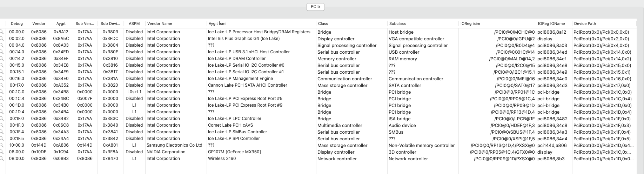Click the IOReg IOName column header
This screenshot has width=644, height=174.
[551, 24]
